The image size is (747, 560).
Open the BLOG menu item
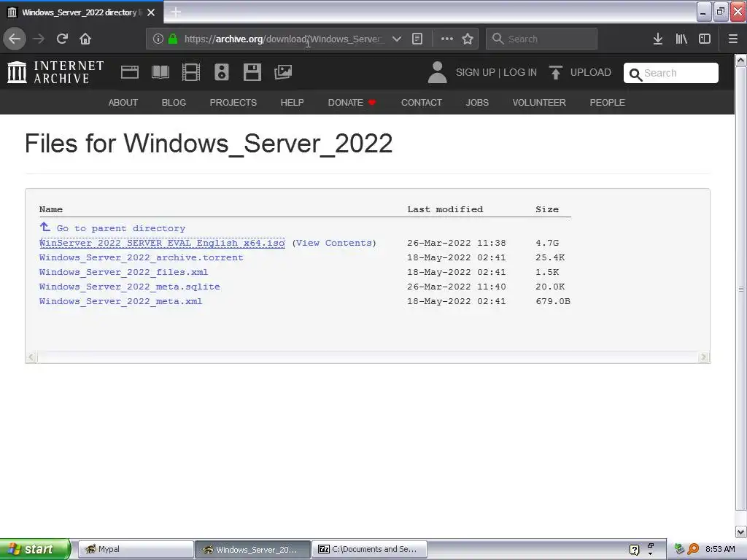[174, 102]
